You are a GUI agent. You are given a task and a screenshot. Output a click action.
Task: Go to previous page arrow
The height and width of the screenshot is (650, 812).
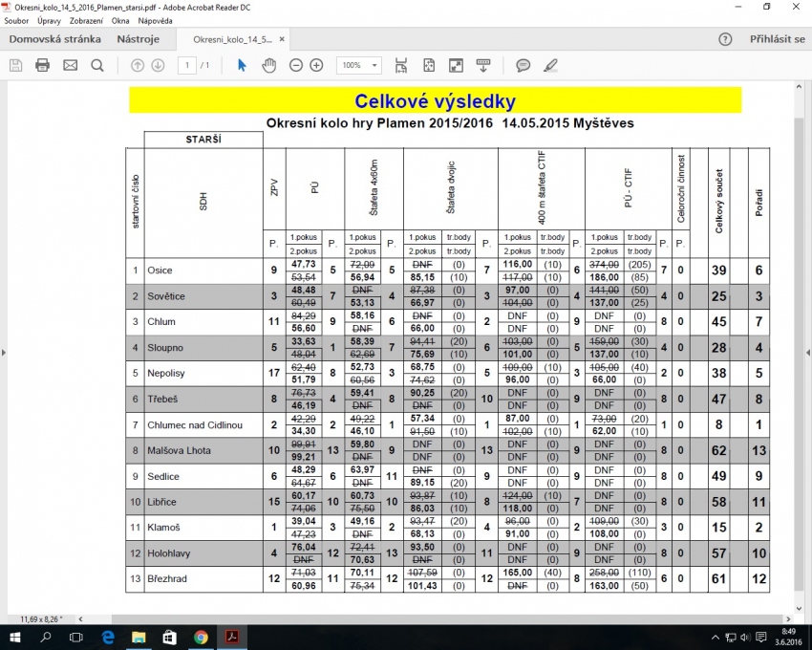138,65
